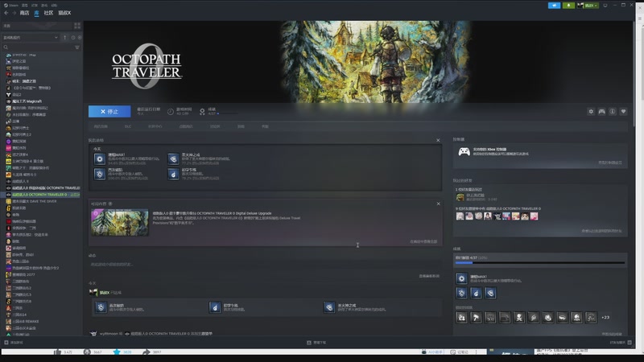Click the blue announcement icon in title bar
Screen dimensions: 644x362
coord(554,6)
